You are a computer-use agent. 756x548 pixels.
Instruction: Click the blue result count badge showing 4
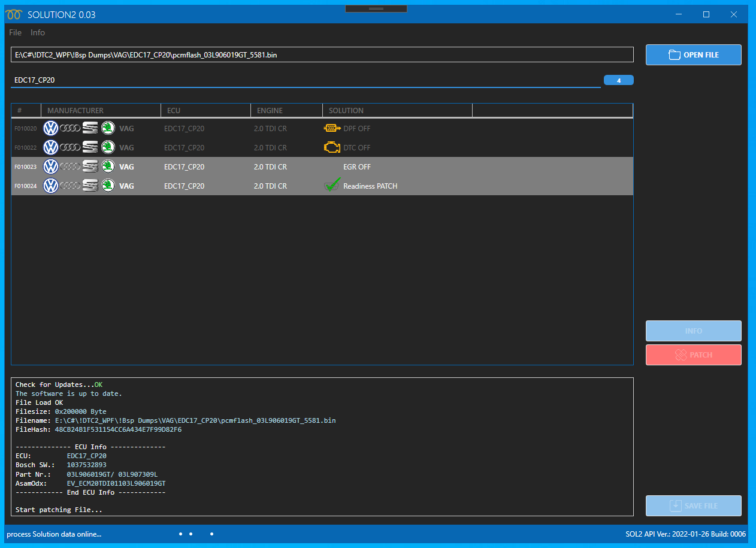[x=618, y=80]
